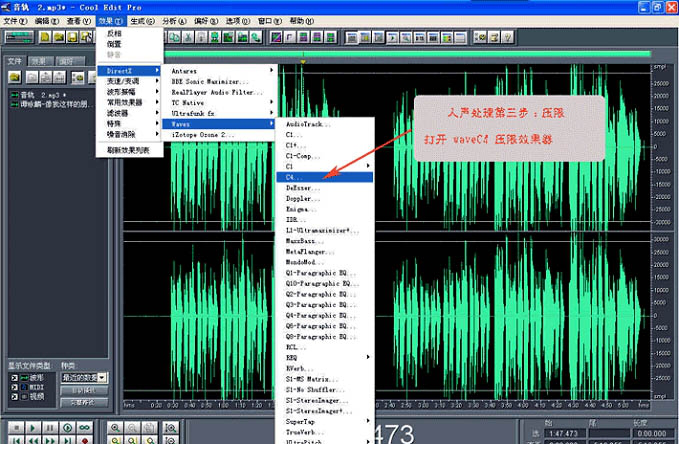Click the open file icon in file panel
Viewport: 679px width, 461px height.
15,77
